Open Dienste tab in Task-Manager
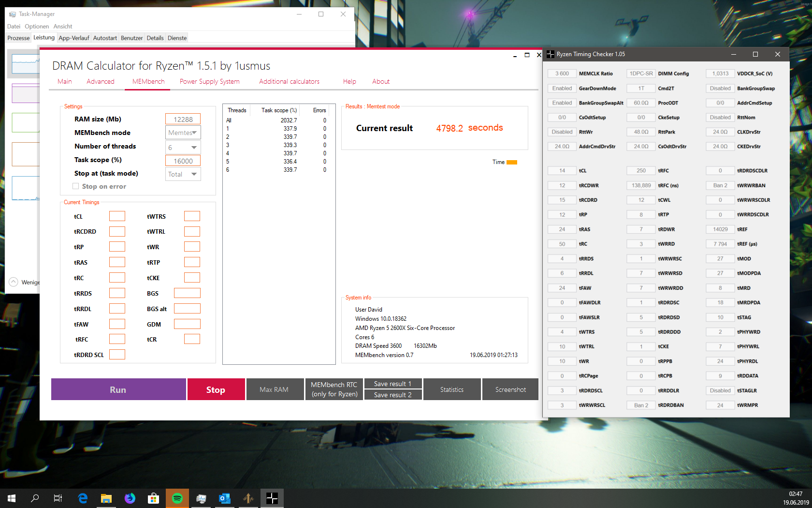 coord(177,38)
